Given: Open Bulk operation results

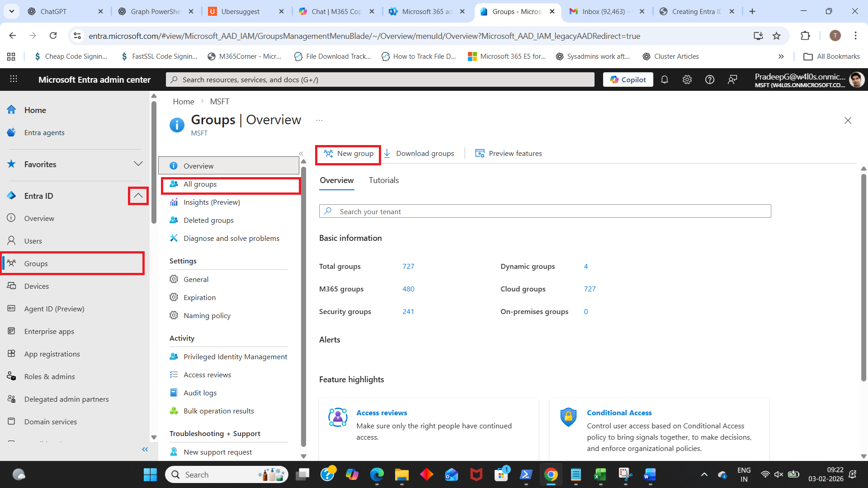Looking at the screenshot, I should click(x=218, y=411).
